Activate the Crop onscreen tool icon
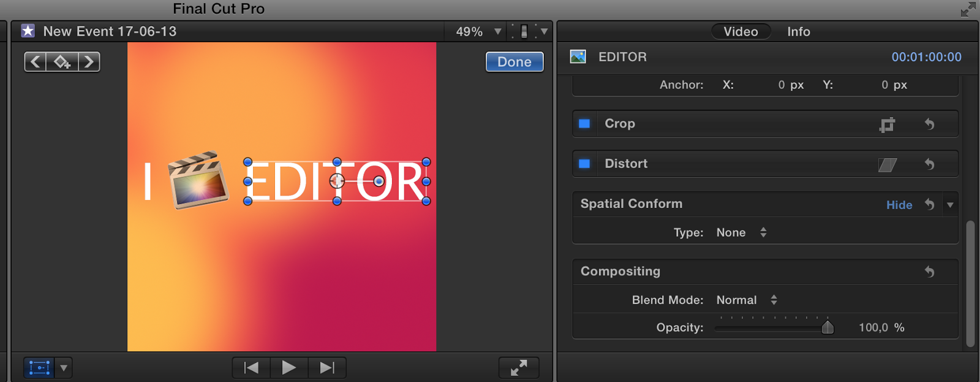980x382 pixels. (x=887, y=124)
